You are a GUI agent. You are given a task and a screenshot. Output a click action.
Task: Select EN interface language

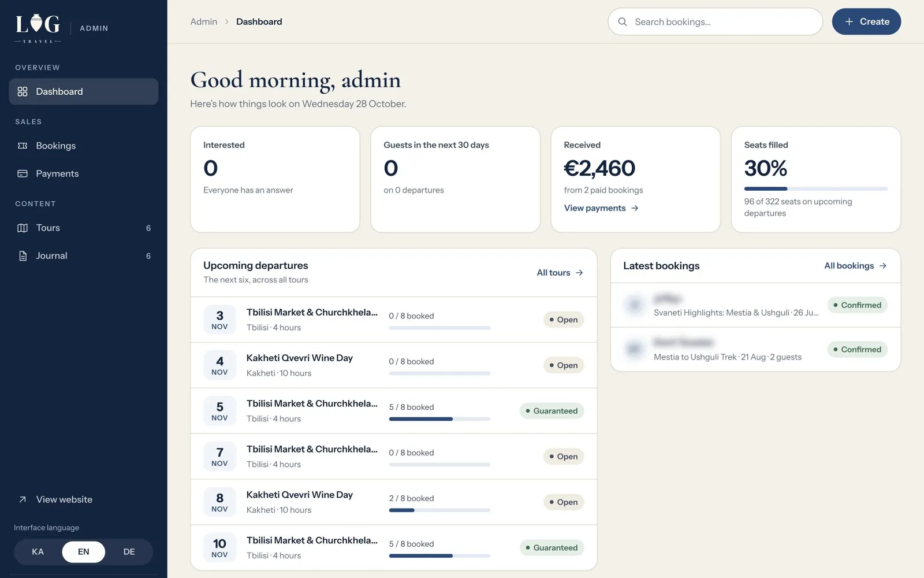coord(84,552)
